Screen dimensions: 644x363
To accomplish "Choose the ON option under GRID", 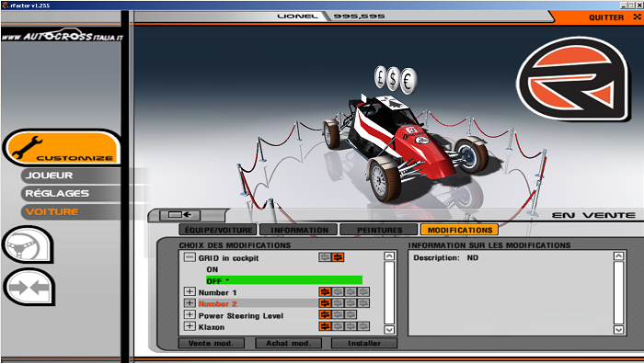I will 213,269.
